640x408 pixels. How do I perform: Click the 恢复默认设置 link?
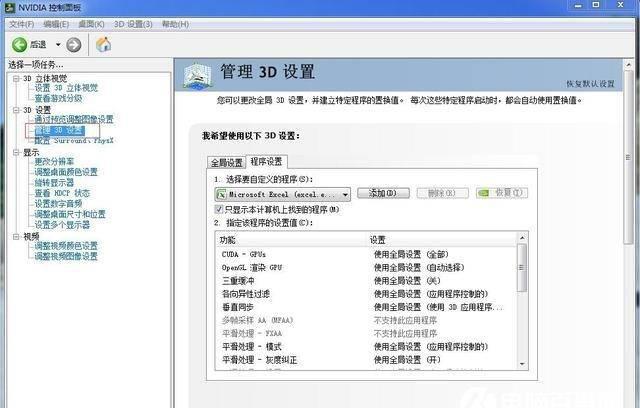tap(590, 84)
